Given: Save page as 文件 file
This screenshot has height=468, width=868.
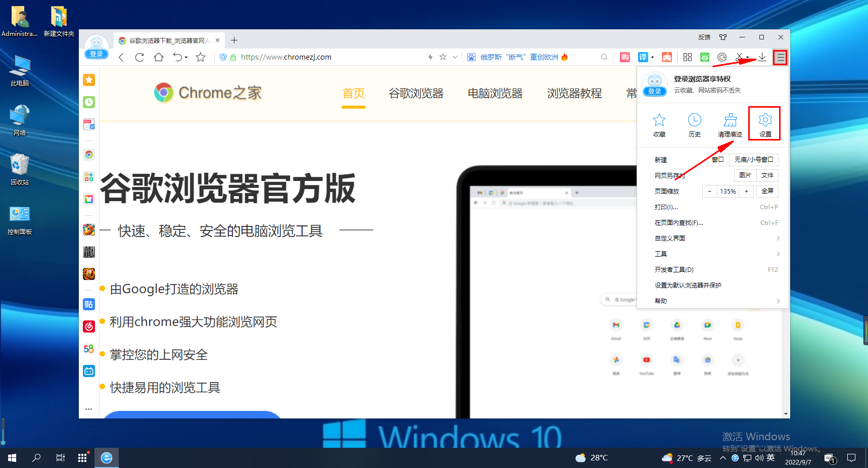Looking at the screenshot, I should (x=767, y=175).
